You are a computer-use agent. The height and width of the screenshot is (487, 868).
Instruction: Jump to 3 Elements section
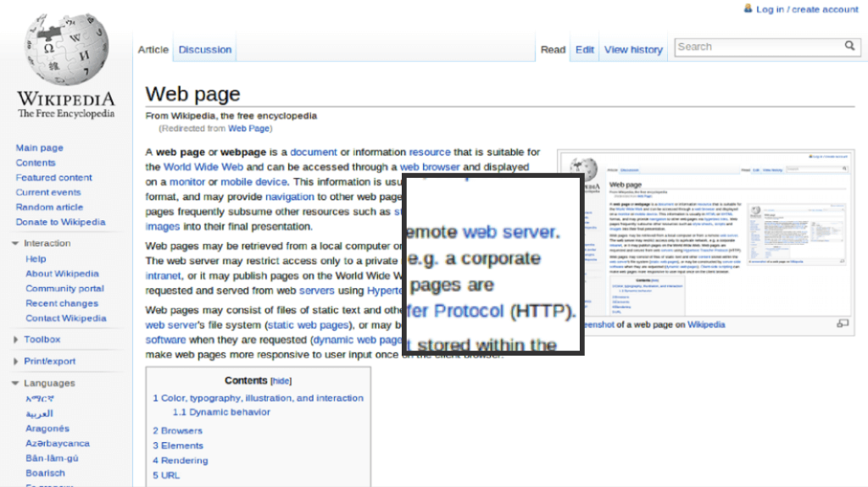tap(178, 446)
